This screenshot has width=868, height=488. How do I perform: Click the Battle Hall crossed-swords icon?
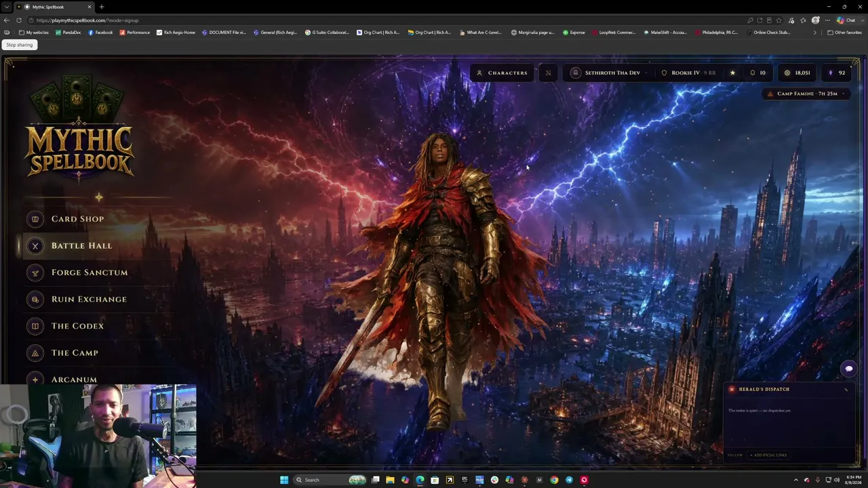tap(35, 246)
